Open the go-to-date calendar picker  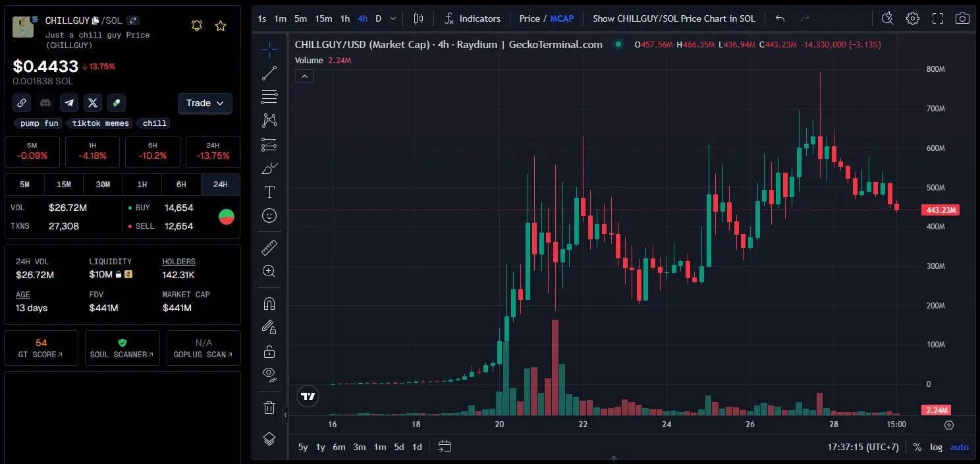coord(445,447)
